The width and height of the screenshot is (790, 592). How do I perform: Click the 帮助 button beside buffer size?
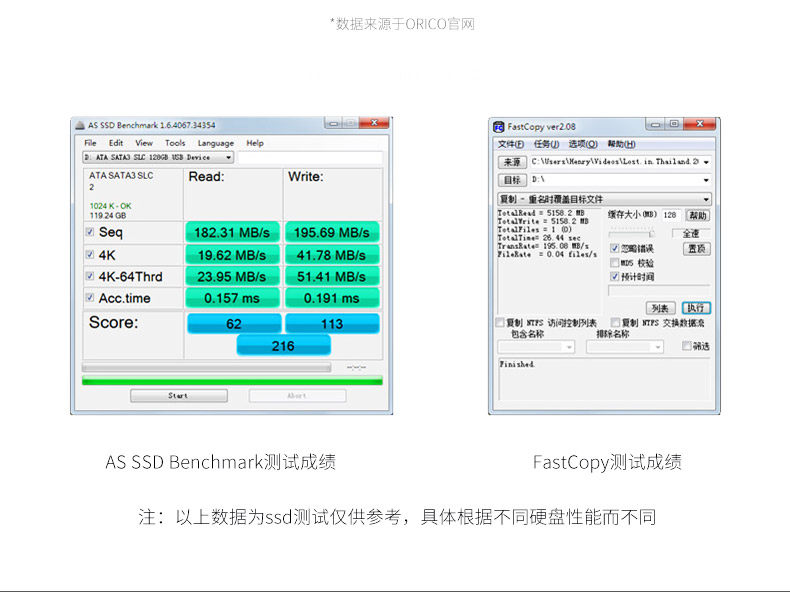(x=698, y=216)
